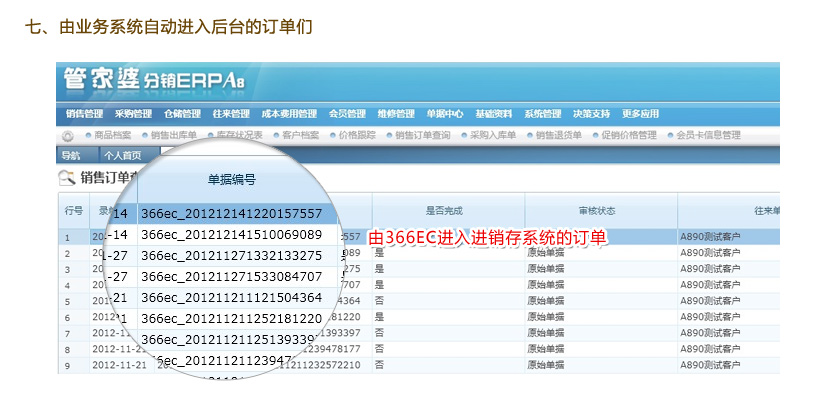Open the 仓储管理 menu
This screenshot has width=827, height=393.
click(182, 114)
